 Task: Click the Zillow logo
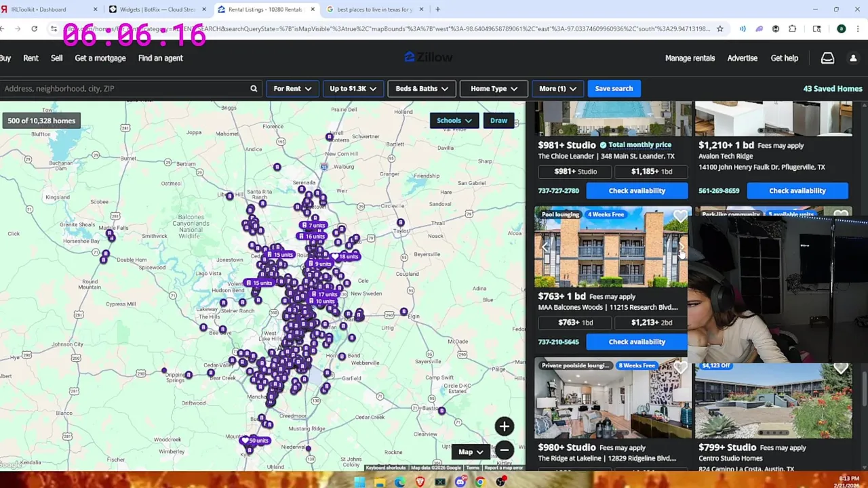(429, 58)
